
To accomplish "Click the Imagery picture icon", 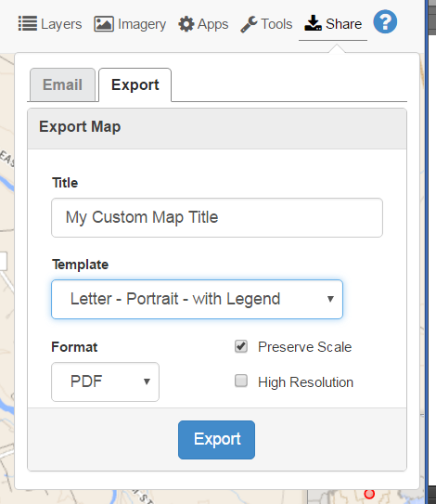I will tap(104, 24).
